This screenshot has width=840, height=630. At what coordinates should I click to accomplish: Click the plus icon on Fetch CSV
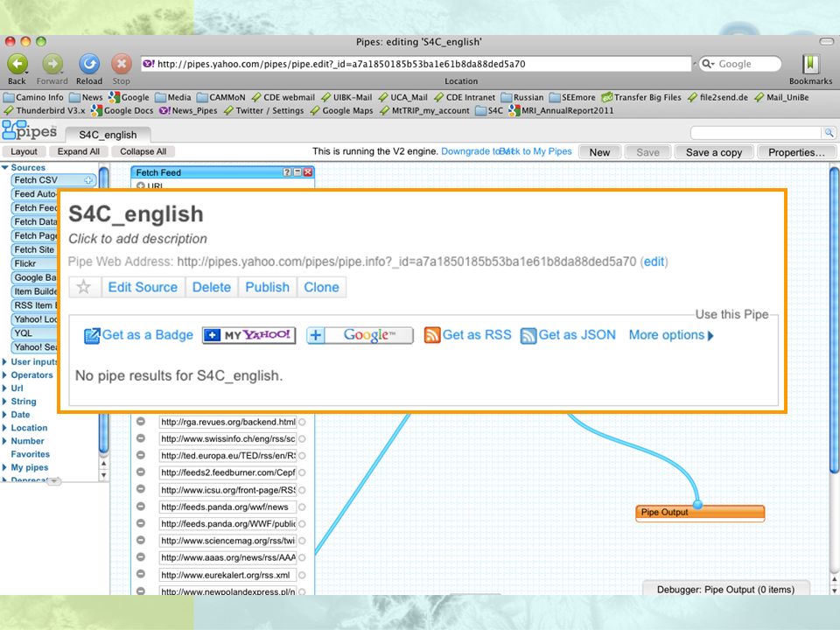pos(88,180)
